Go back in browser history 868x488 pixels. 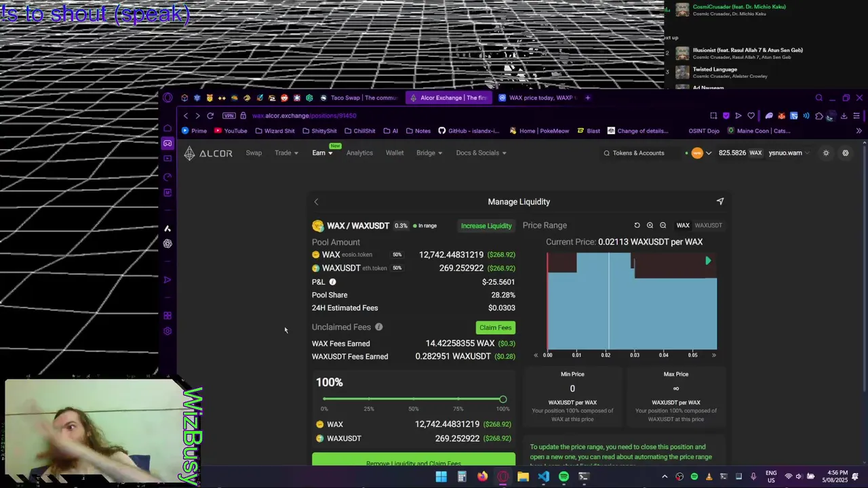click(x=186, y=116)
